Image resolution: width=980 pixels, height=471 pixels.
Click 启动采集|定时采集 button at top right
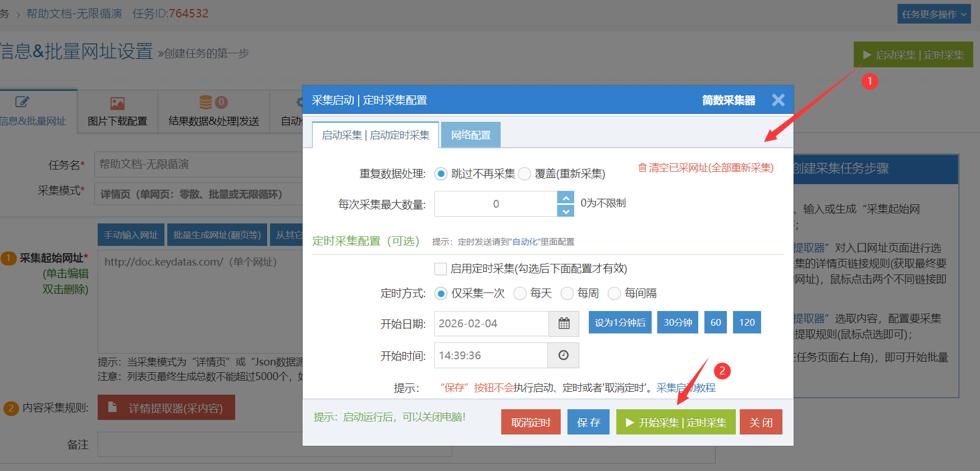tap(913, 54)
